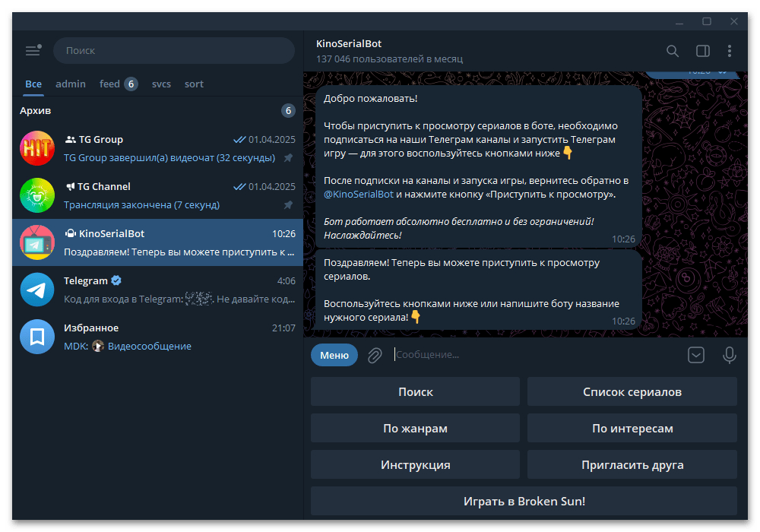Click the feed tab unread badge 6
The image size is (760, 532).
pos(131,84)
